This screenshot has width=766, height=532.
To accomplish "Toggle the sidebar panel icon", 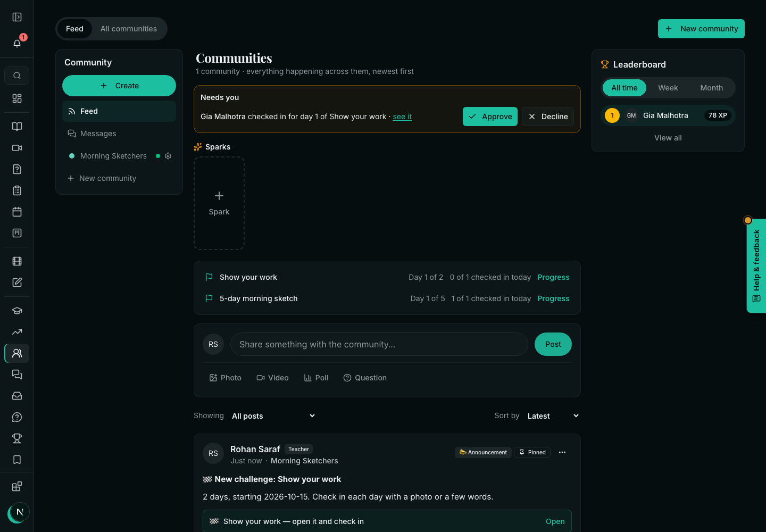I will (17, 17).
